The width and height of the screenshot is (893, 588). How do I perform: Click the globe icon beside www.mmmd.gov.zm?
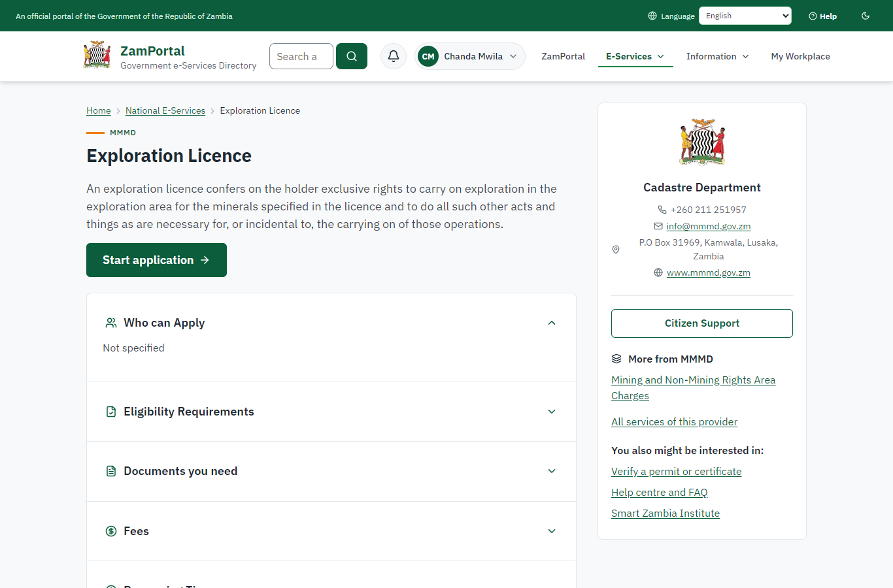pyautogui.click(x=658, y=272)
